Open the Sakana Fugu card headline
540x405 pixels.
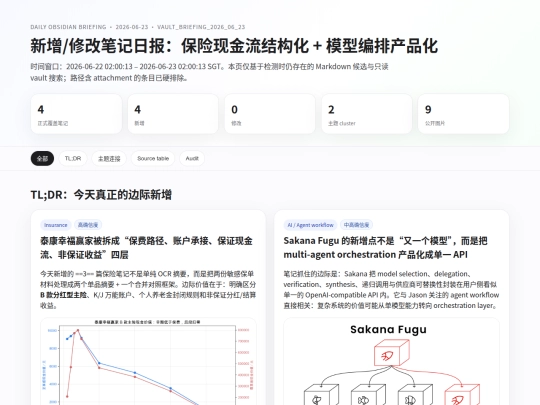click(385, 248)
